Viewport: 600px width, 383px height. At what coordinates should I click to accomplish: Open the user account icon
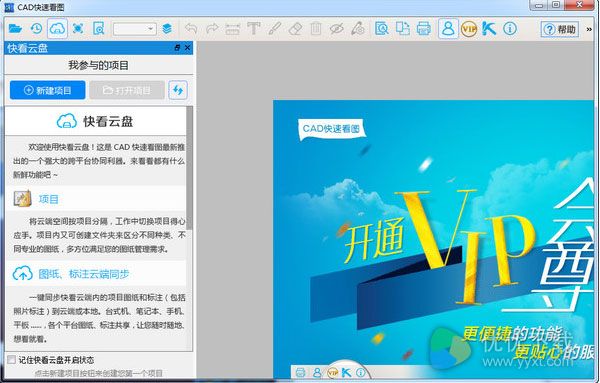(448, 28)
